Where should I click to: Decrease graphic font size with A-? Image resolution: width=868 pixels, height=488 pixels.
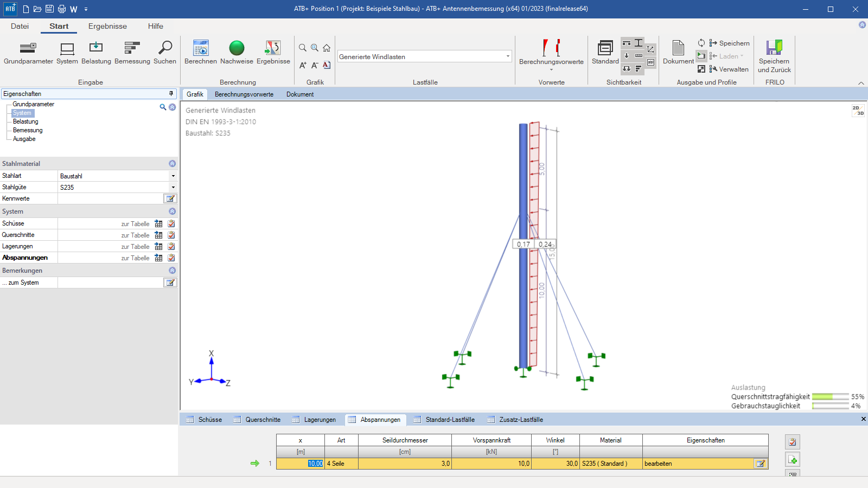click(x=315, y=65)
